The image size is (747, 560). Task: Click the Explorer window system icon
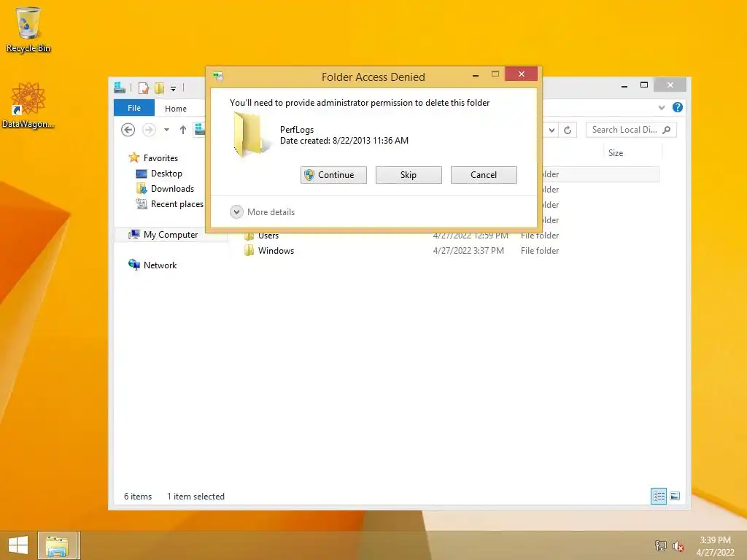120,87
